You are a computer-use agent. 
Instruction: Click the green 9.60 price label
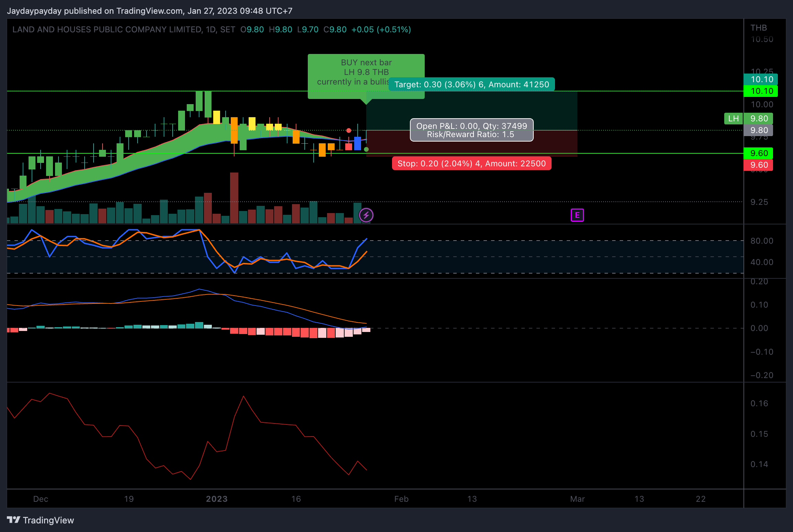pos(759,153)
